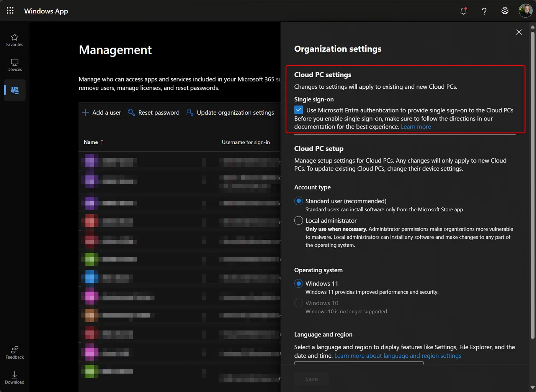Close the Organization settings panel
536x392 pixels.
tap(519, 32)
